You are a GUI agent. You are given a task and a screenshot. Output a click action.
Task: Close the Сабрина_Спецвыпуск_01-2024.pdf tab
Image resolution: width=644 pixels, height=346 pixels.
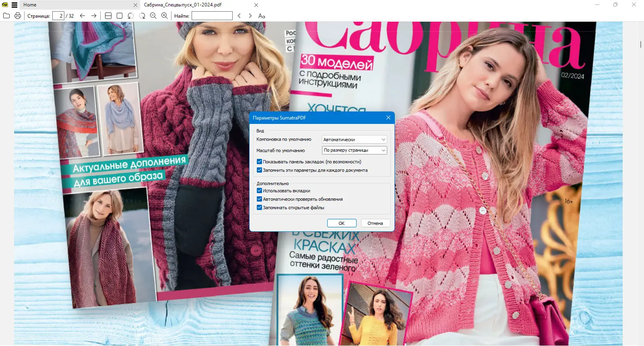pyautogui.click(x=256, y=5)
